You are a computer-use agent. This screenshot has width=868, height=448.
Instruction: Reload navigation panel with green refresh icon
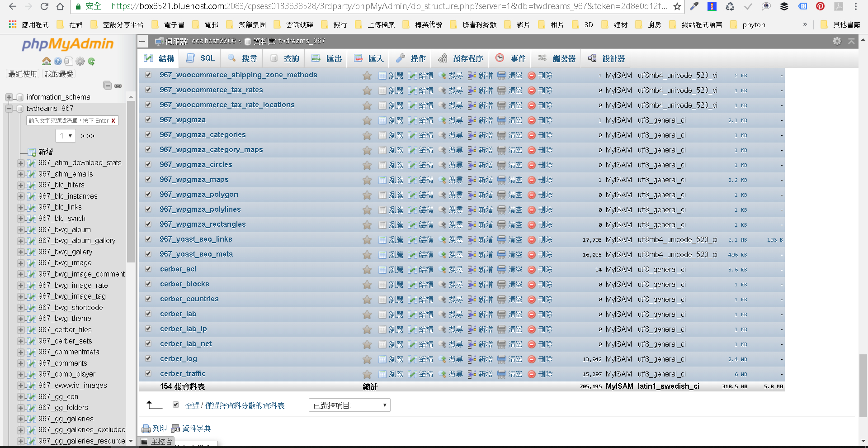pos(92,61)
